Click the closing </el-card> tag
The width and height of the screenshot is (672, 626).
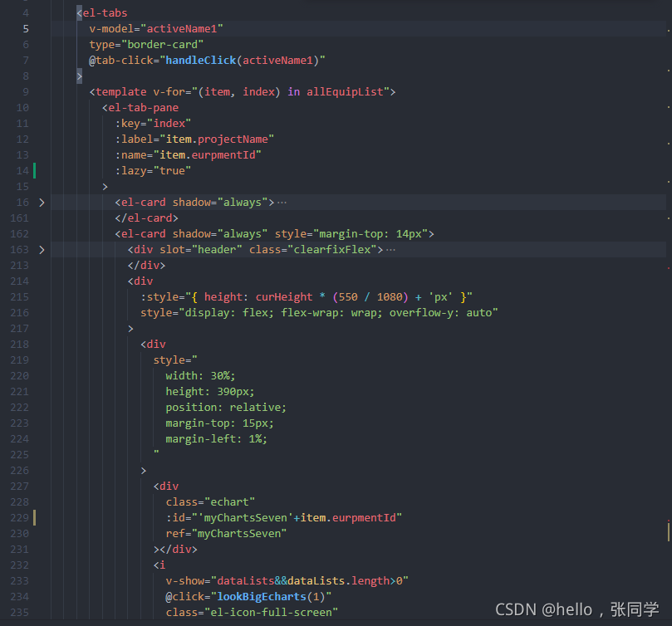pos(146,218)
